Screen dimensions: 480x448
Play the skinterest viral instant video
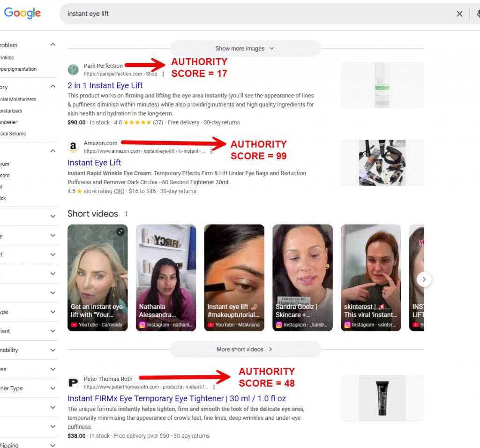click(371, 278)
